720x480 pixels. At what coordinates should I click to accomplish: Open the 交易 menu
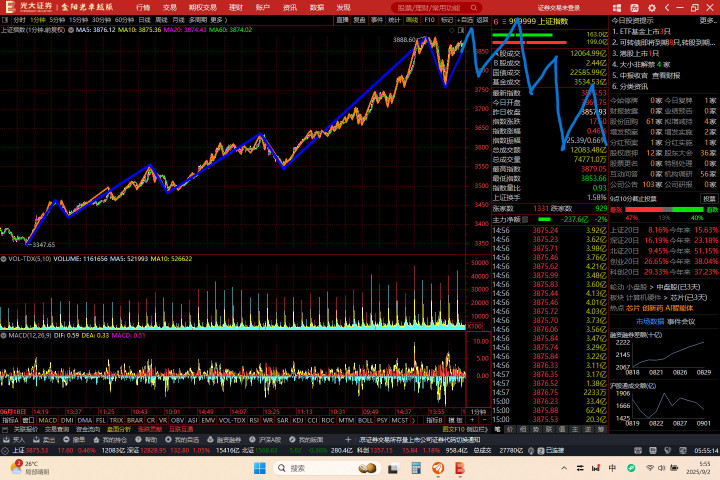tap(169, 8)
